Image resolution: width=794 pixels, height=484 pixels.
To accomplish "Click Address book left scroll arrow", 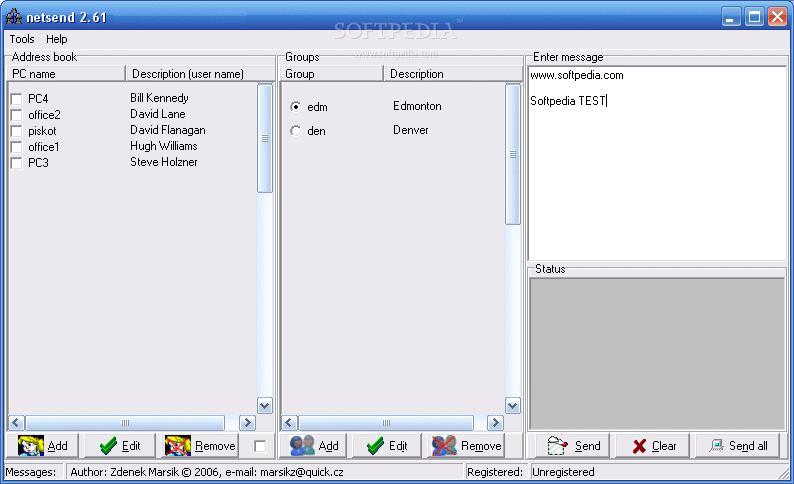I will [16, 423].
